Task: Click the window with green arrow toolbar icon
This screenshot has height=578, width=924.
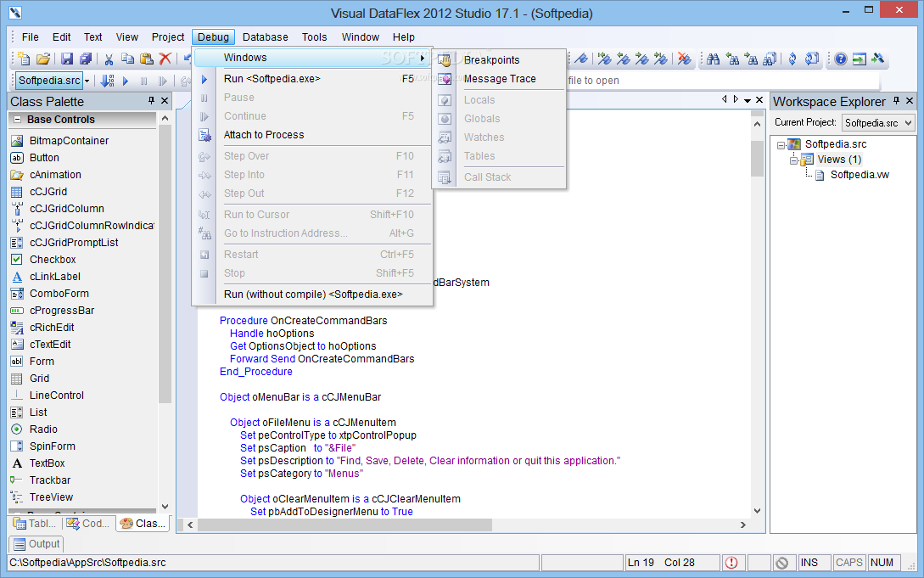Action: click(x=860, y=59)
